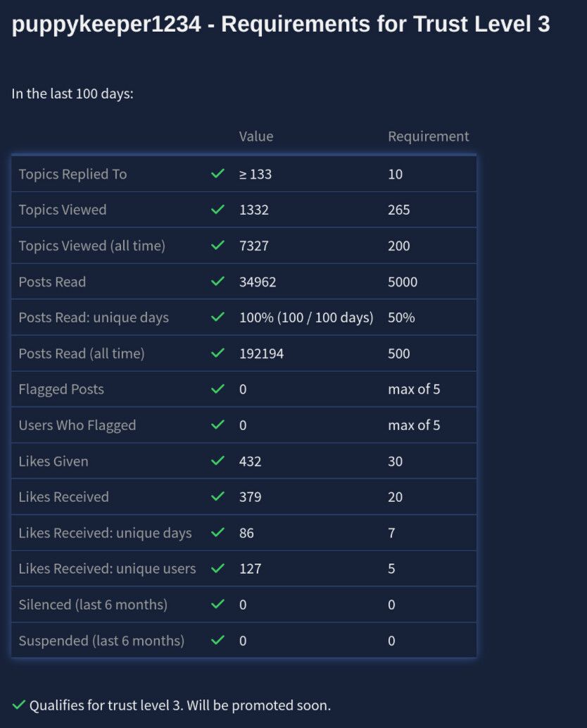
Task: Click the Likes Received: unique days label
Action: [x=105, y=533]
